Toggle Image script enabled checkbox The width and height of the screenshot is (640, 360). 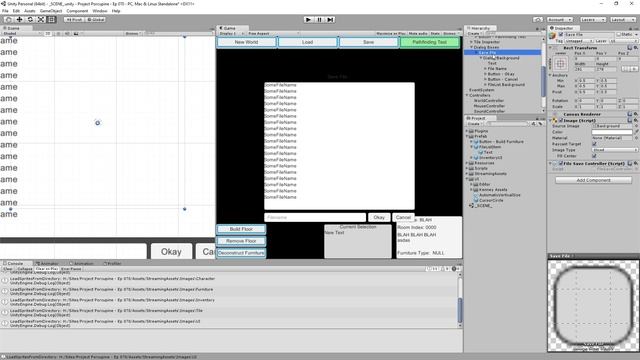pyautogui.click(x=561, y=120)
